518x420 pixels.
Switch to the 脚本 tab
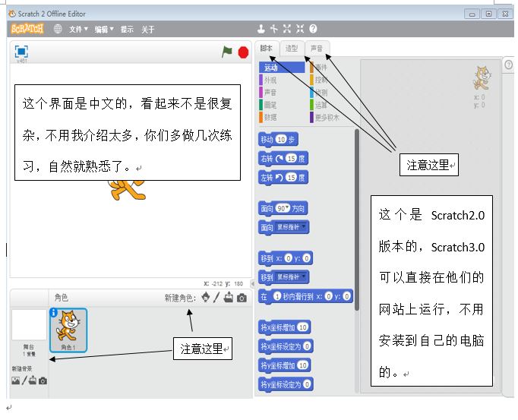point(267,49)
